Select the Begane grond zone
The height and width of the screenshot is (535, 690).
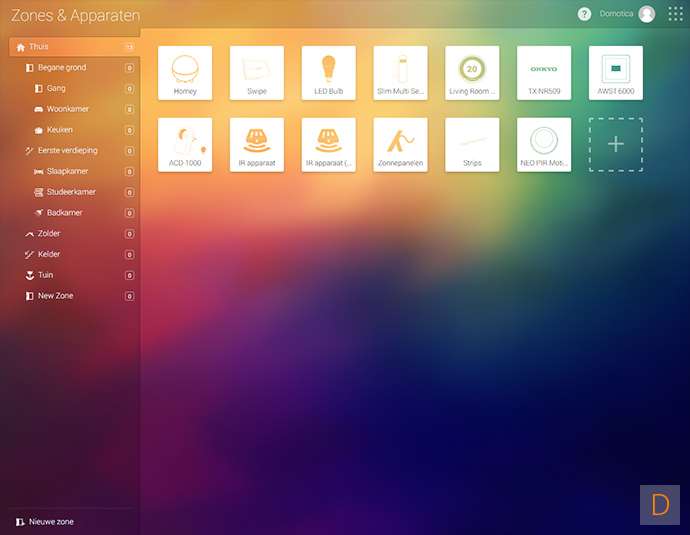pos(79,68)
